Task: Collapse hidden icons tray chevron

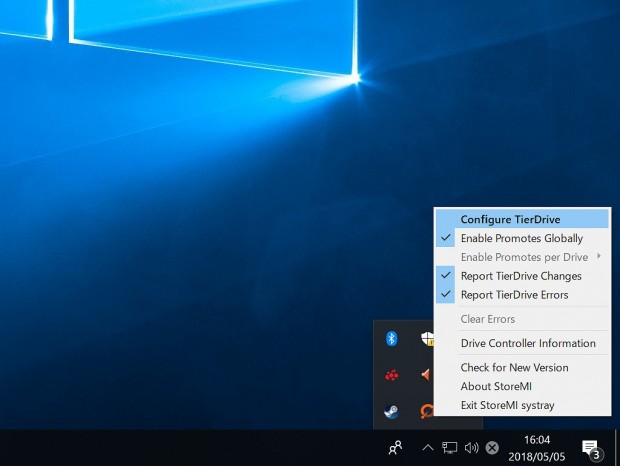Action: (x=428, y=448)
